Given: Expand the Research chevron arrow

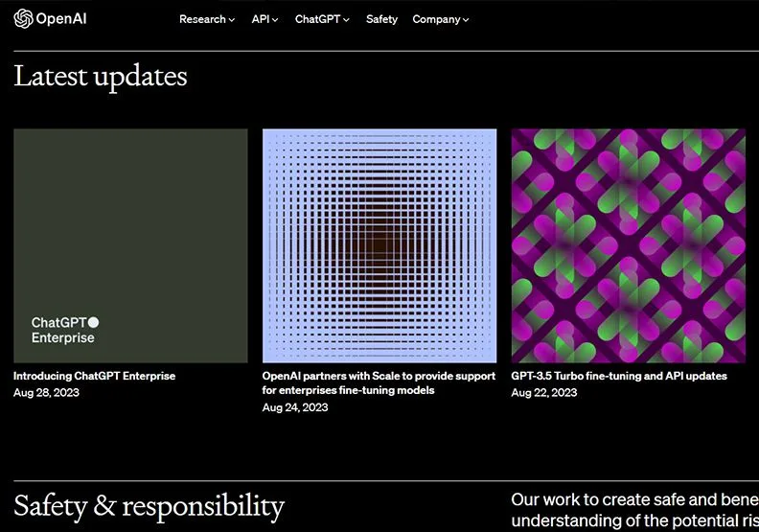Looking at the screenshot, I should tap(232, 20).
